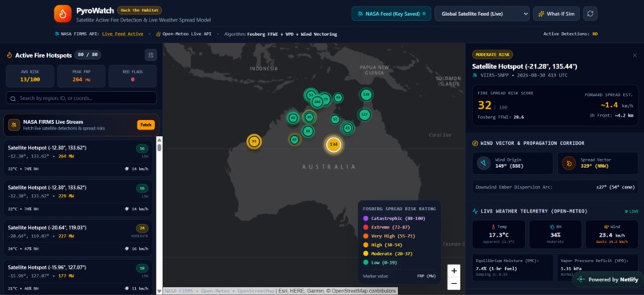Click the pulse icon beside Live Weather Telemetry

[475, 211]
